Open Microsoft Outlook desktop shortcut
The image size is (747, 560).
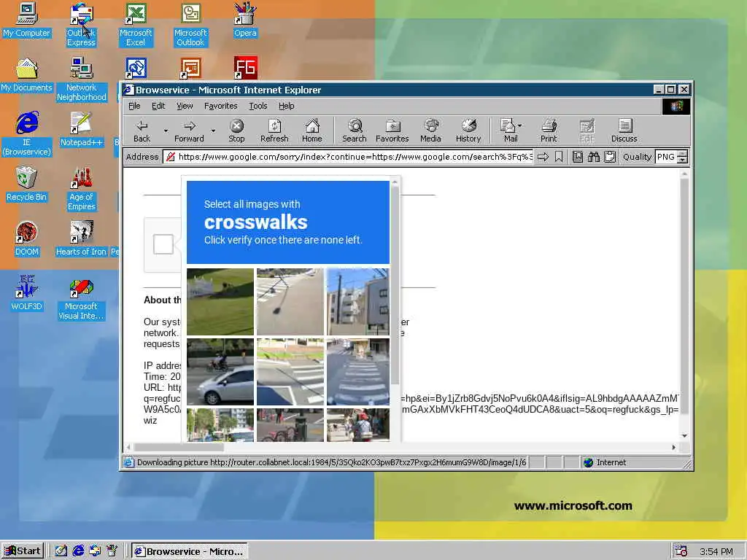190,25
